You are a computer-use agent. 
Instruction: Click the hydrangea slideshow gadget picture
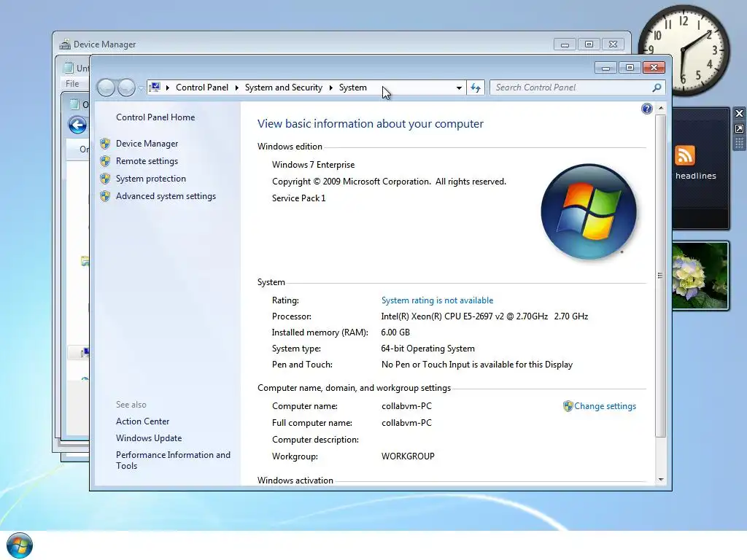click(700, 276)
